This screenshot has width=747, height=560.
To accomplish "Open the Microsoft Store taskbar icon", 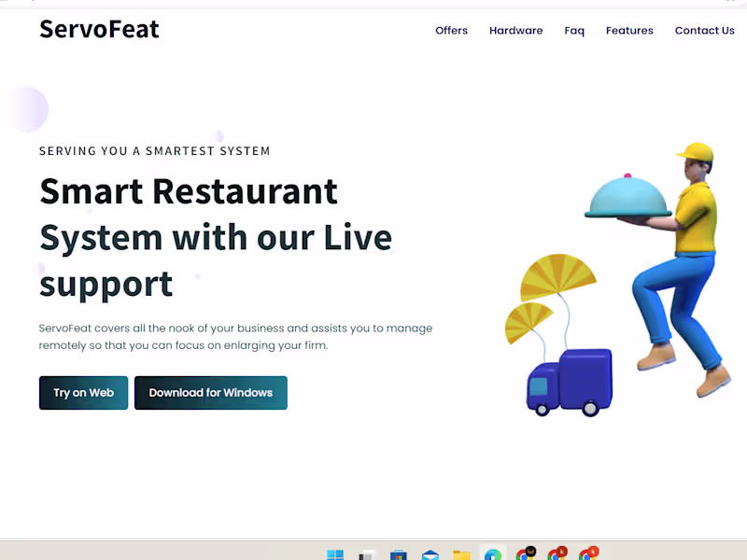I will (399, 555).
